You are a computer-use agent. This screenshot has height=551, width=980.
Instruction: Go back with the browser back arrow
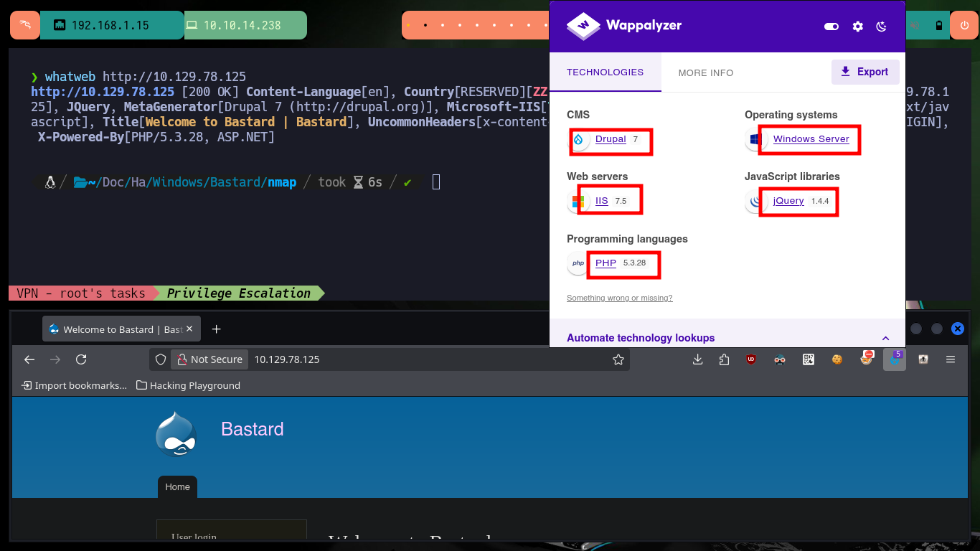(29, 359)
